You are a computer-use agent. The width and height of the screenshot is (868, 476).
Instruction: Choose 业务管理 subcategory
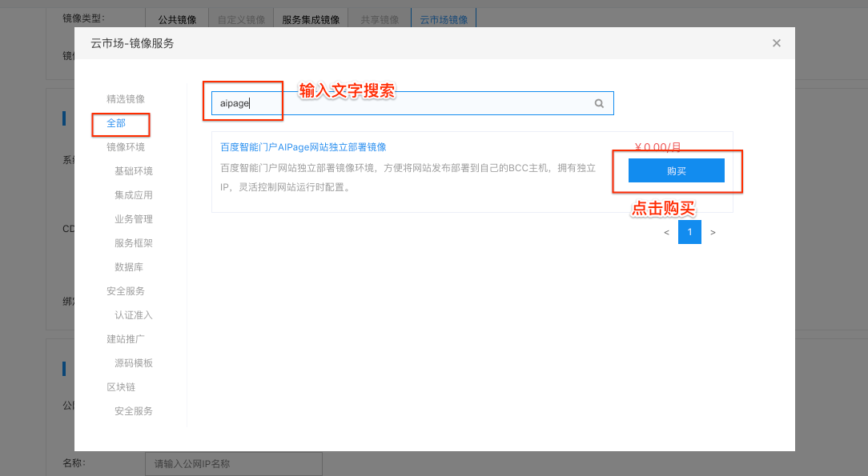pyautogui.click(x=134, y=219)
